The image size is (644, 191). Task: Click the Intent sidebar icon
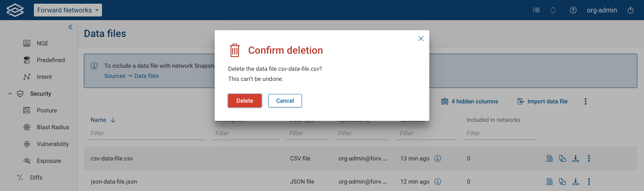point(27,77)
